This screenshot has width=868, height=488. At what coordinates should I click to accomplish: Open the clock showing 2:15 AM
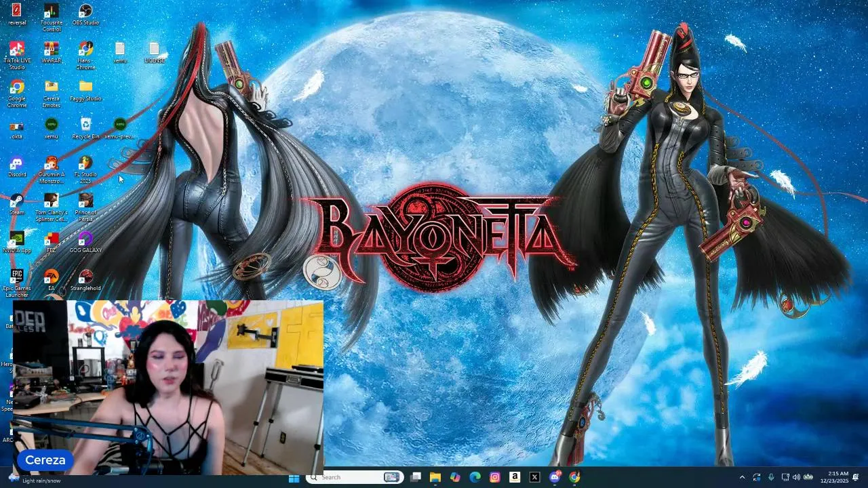(x=834, y=478)
